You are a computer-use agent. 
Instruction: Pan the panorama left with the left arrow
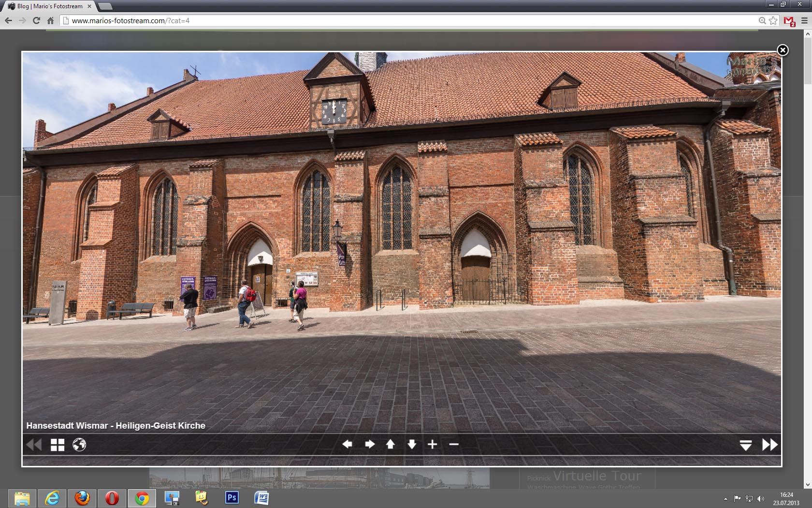347,444
